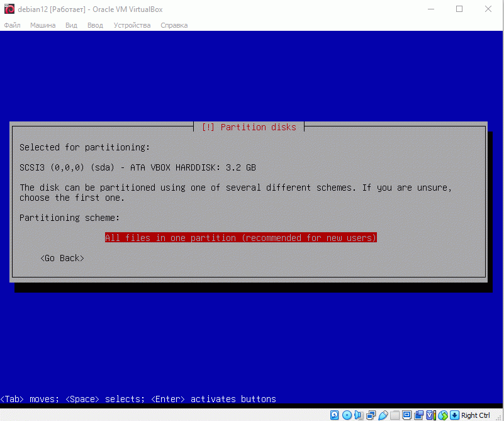Click the Right Ctrl host key label
The image size is (504, 421).
click(x=476, y=415)
